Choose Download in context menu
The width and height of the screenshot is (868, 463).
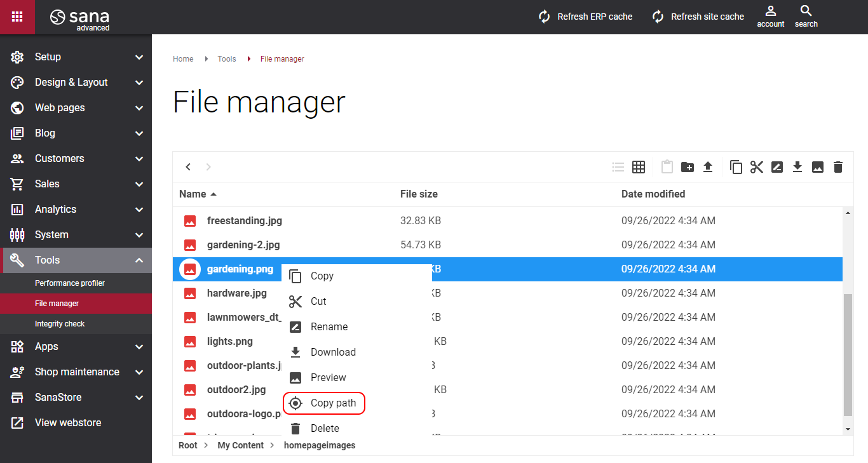click(356, 352)
